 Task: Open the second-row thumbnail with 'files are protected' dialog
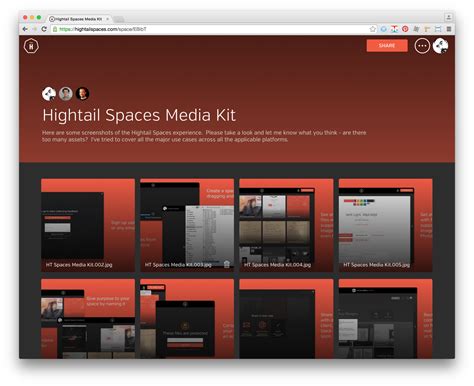pyautogui.click(x=187, y=319)
